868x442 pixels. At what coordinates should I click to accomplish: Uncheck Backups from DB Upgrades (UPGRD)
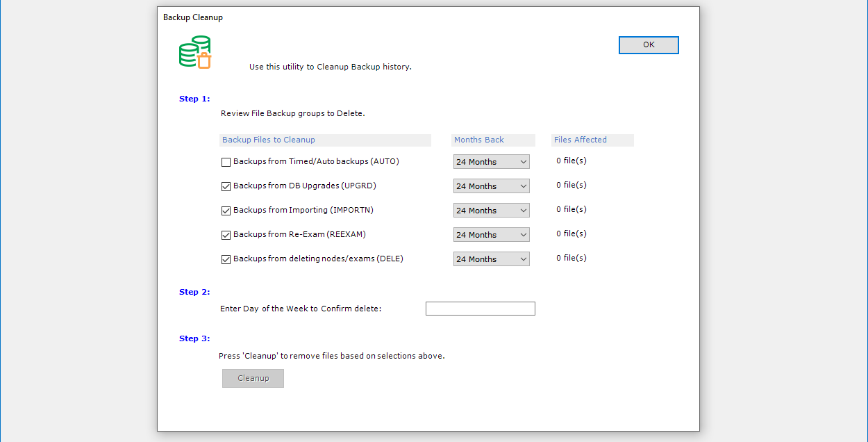226,186
